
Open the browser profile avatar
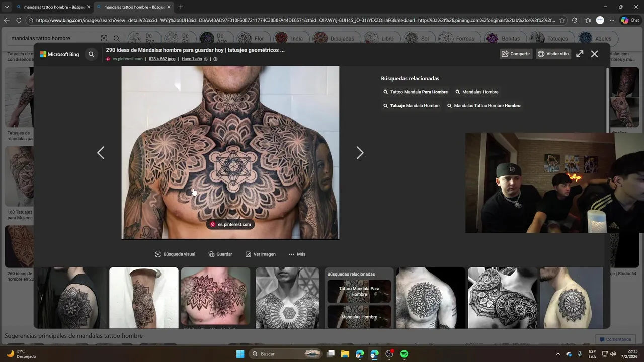pyautogui.click(x=600, y=20)
